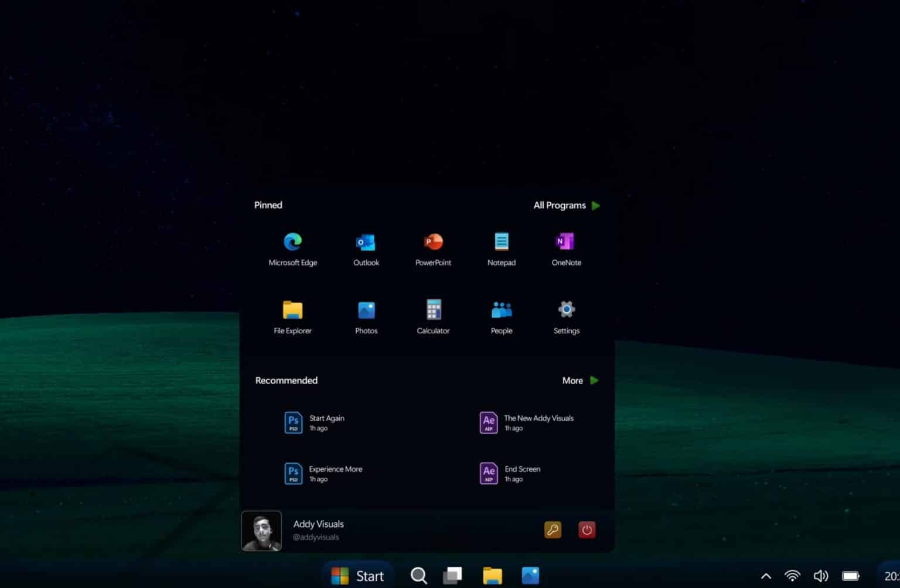Open the Wi-Fi status icon

(792, 576)
